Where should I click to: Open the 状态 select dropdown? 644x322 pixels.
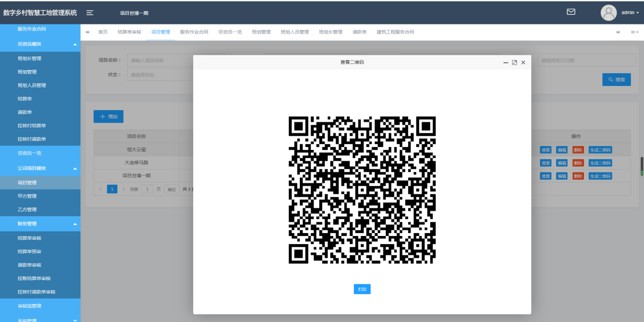160,75
